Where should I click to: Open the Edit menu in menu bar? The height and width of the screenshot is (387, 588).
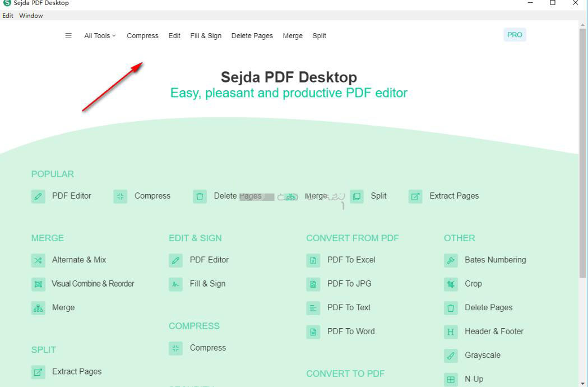coord(7,16)
